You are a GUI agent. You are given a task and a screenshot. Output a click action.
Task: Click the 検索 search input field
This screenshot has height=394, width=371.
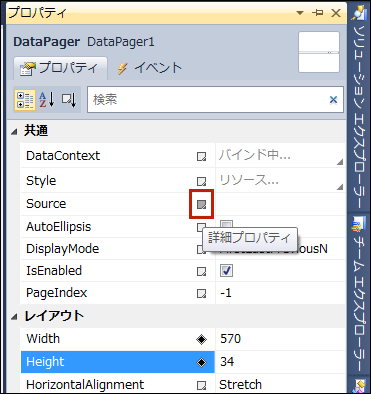click(208, 100)
